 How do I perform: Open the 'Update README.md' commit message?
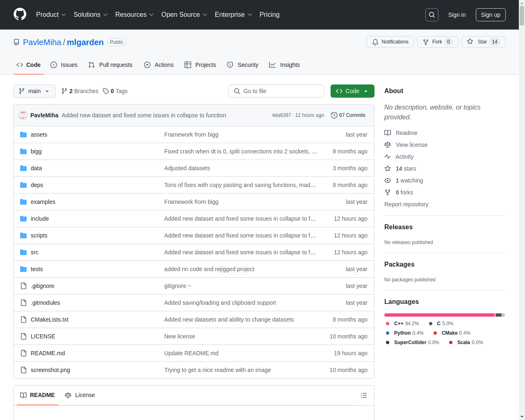[192, 353]
